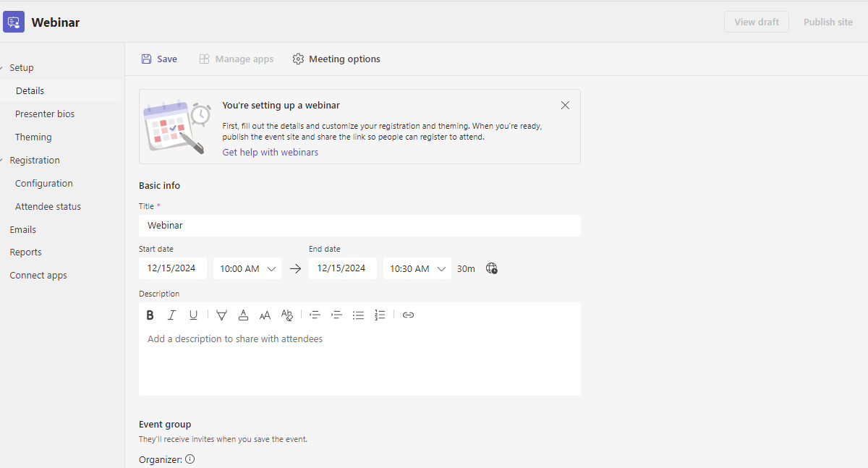The height and width of the screenshot is (468, 868).
Task: Click inside the Title input field
Action: [359, 225]
